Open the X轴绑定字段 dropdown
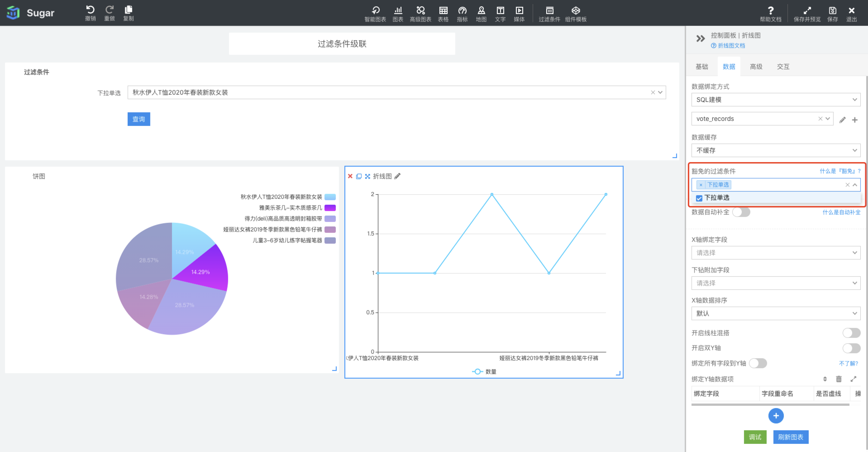The width and height of the screenshot is (868, 452). 776,253
